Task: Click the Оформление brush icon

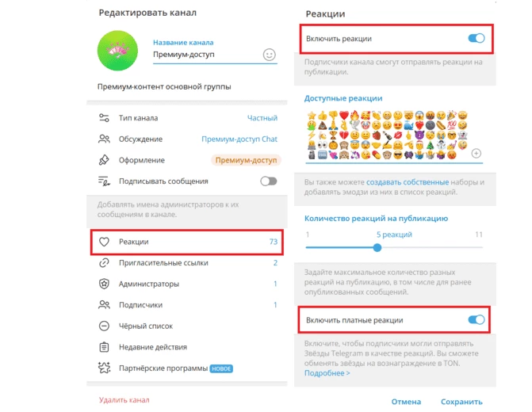Action: pyautogui.click(x=104, y=160)
